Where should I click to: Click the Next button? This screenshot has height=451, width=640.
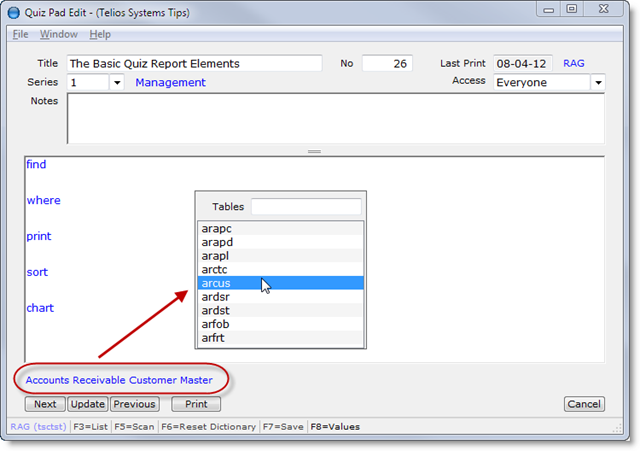coord(45,404)
